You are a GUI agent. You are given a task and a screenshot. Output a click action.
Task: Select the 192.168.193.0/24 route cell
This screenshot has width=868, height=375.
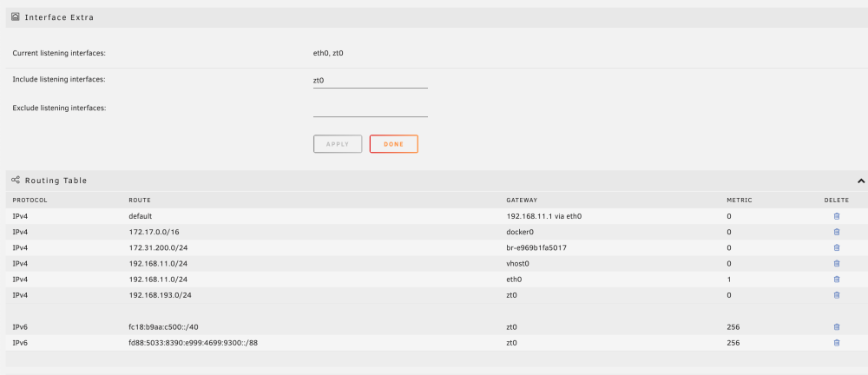pyautogui.click(x=160, y=295)
